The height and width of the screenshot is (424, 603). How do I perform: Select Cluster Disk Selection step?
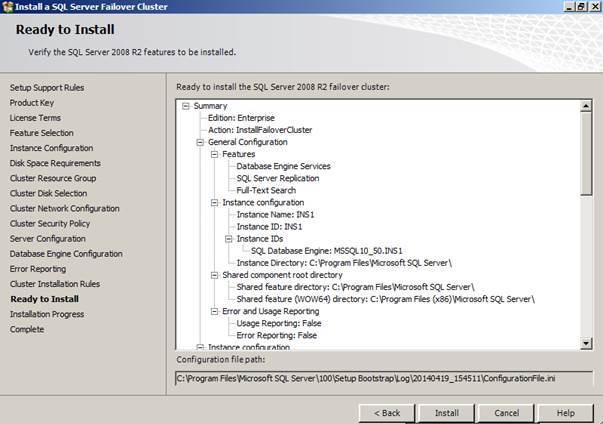48,193
